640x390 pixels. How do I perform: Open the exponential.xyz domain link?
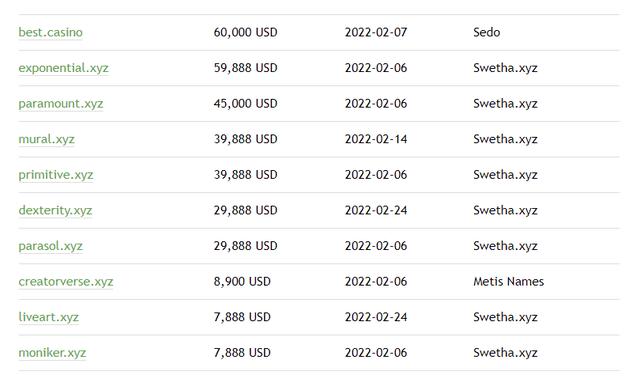coord(64,68)
